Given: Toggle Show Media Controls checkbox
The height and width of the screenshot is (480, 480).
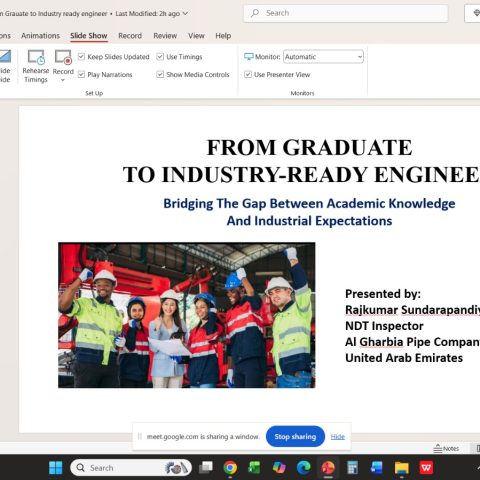Looking at the screenshot, I should pyautogui.click(x=160, y=74).
